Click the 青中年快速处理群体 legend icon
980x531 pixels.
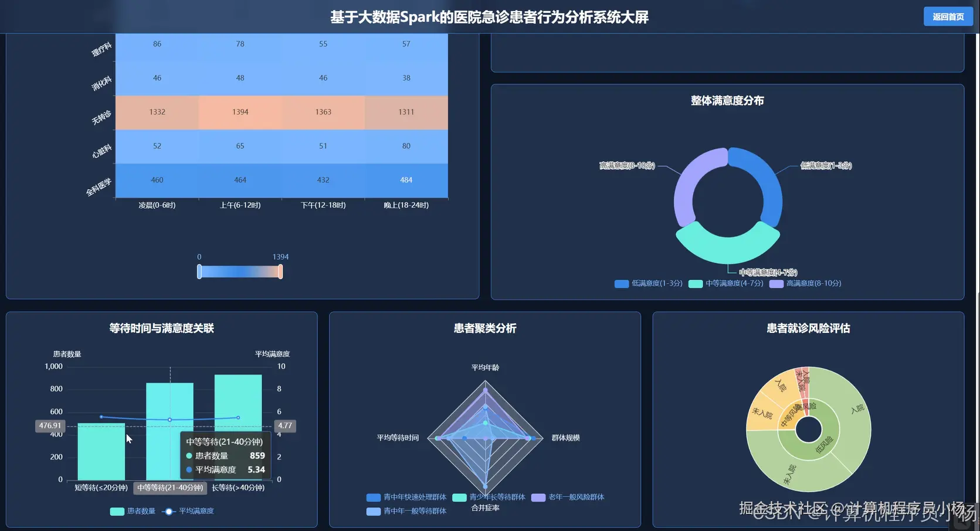374,497
